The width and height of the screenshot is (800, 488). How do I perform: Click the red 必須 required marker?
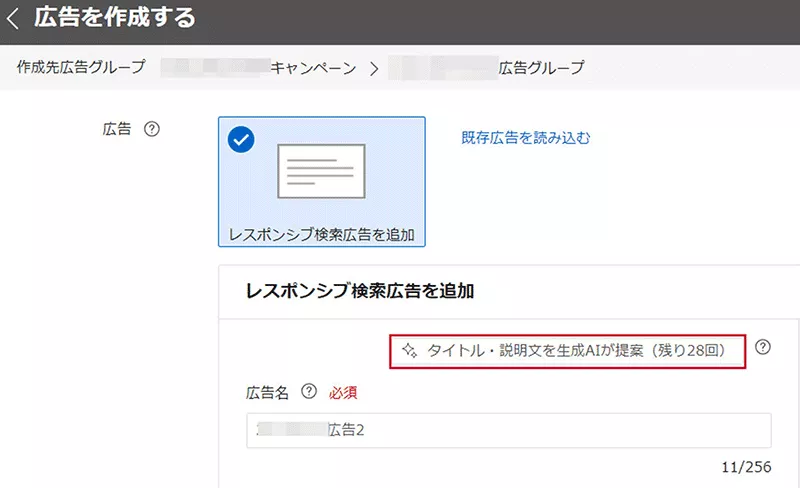coord(343,392)
